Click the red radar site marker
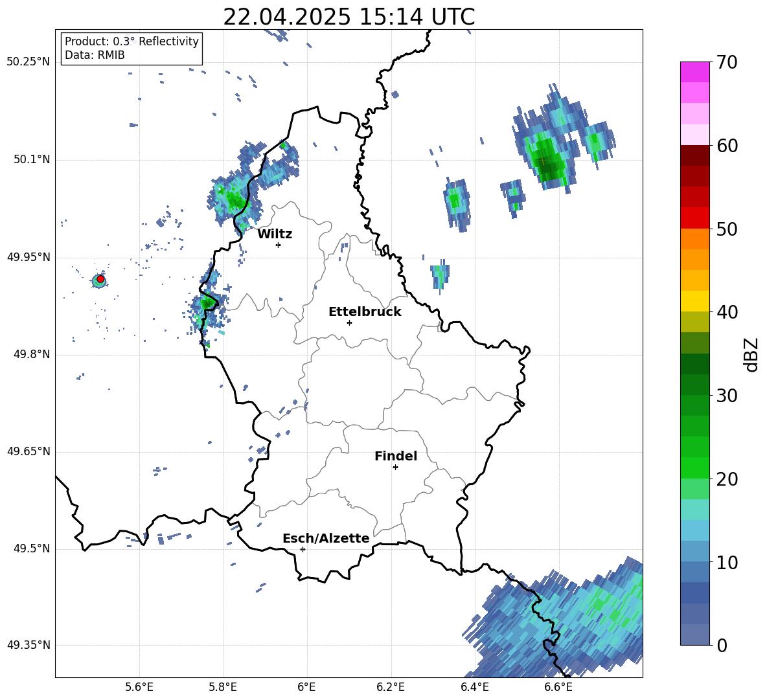The image size is (767, 700). (x=100, y=279)
